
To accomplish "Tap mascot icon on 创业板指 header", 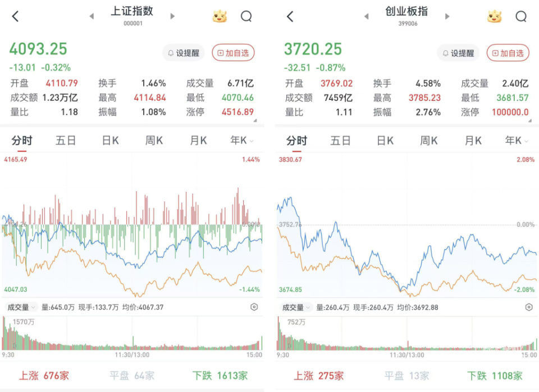I will pos(494,16).
